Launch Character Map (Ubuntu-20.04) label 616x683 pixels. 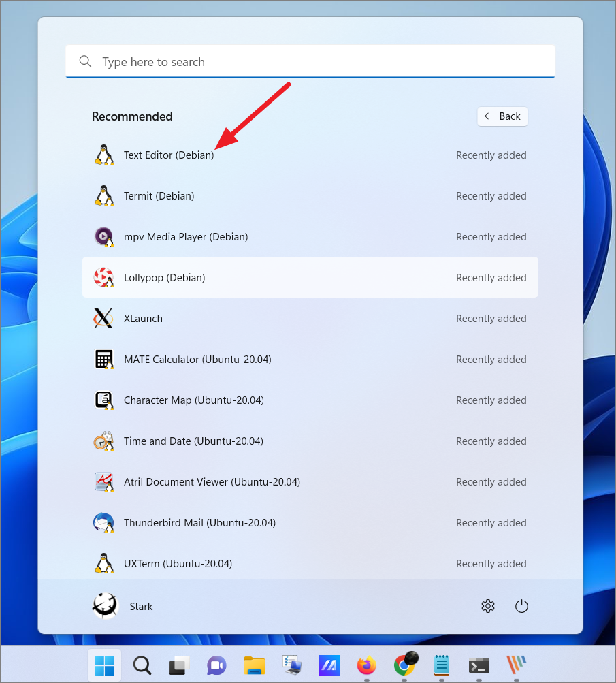click(x=194, y=400)
